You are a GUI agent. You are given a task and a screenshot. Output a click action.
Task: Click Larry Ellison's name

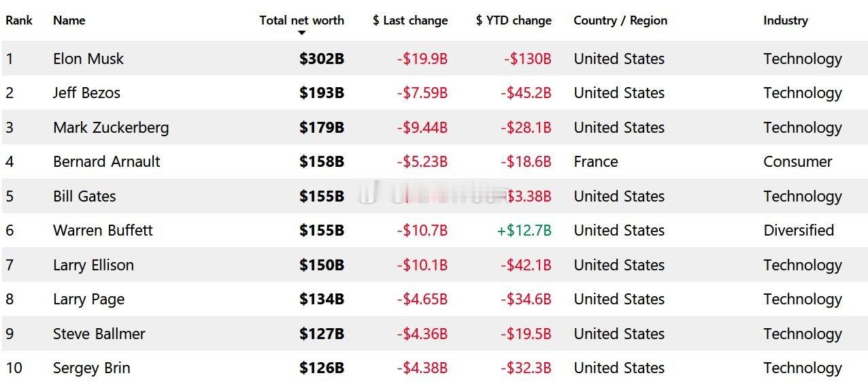click(x=93, y=265)
